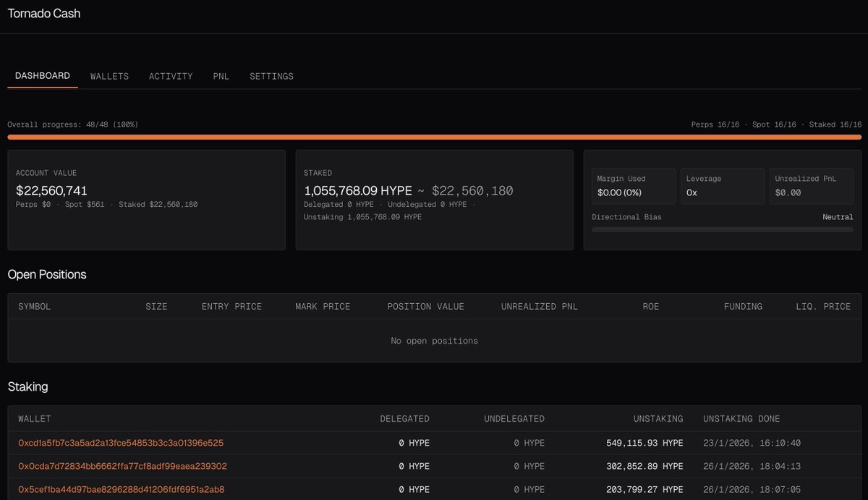868x500 pixels.
Task: Click the $22,560,741 account value
Action: [51, 190]
